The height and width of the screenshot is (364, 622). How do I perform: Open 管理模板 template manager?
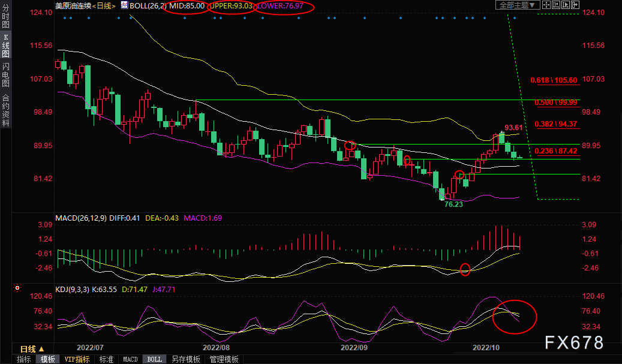(x=224, y=359)
